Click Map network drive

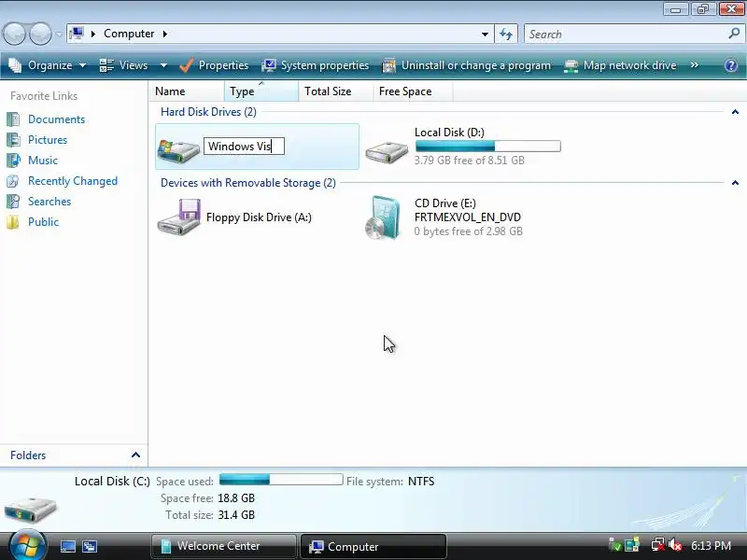pyautogui.click(x=620, y=65)
